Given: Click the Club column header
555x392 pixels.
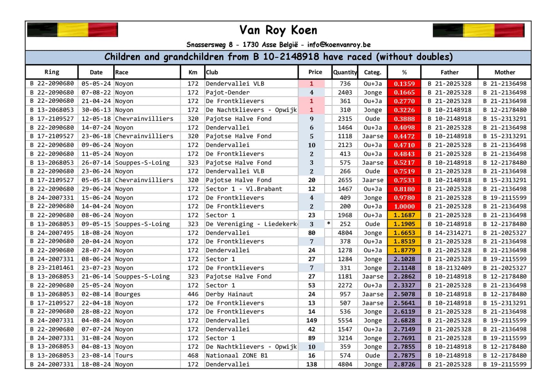Looking at the screenshot, I should click(x=212, y=73).
